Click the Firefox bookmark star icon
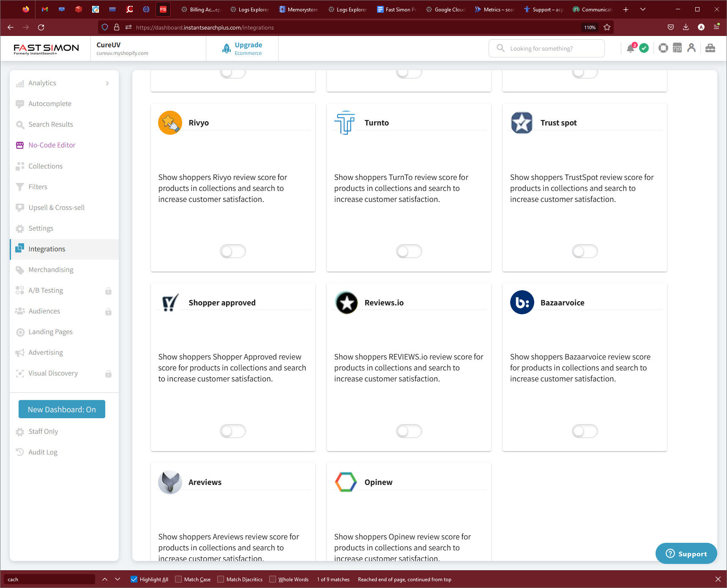Viewport: 727px width, 588px height. 607,27
